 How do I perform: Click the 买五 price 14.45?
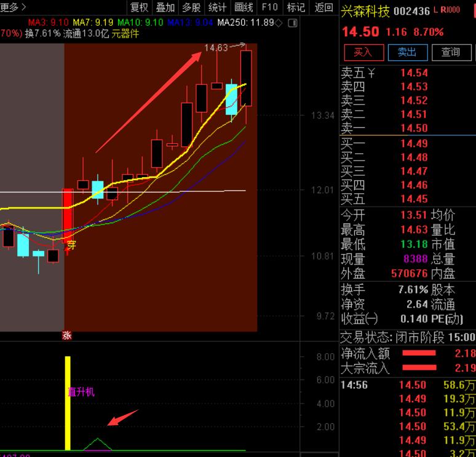(x=414, y=199)
